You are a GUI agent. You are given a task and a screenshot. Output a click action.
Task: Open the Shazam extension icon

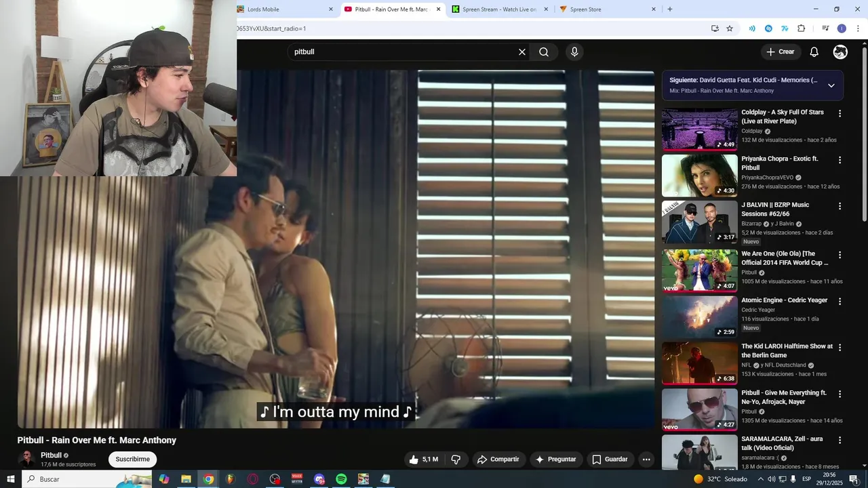(768, 28)
